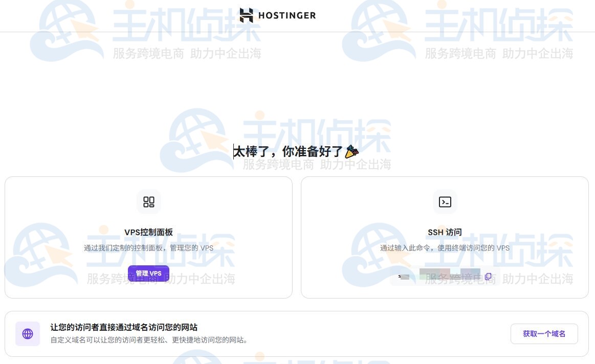
Task: Click the HOSTINGER wordmark text
Action: 287,15
